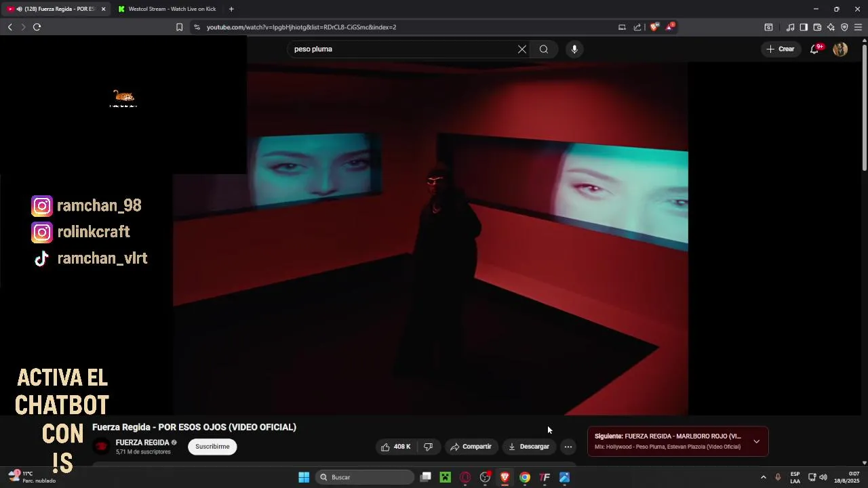Open the media control music note icon

pyautogui.click(x=790, y=27)
